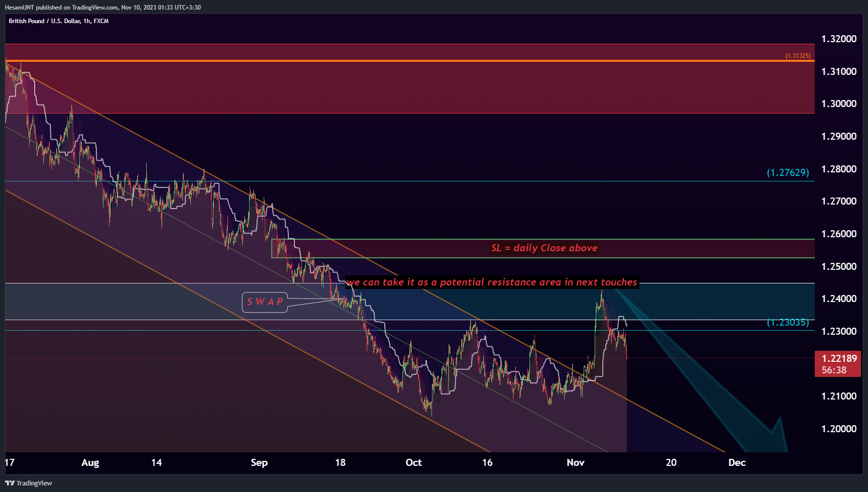
Task: Click the cyan level label (1.27629)
Action: click(x=788, y=172)
